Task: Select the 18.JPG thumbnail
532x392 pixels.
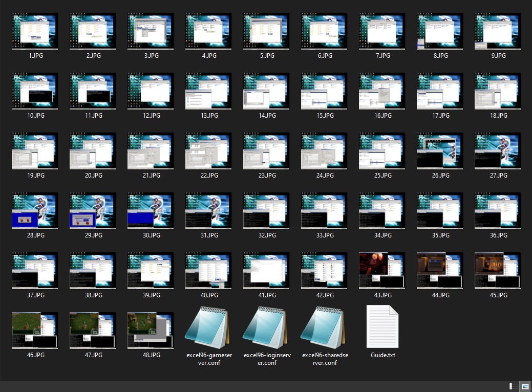Action: tap(498, 91)
